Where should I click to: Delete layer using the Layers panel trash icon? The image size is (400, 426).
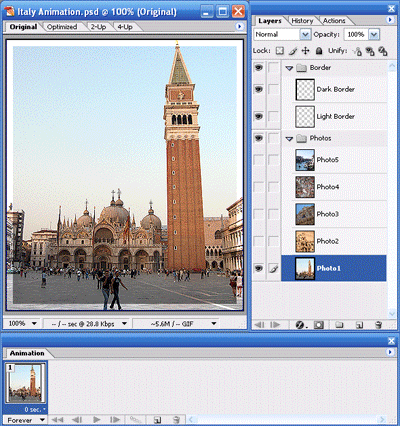click(378, 325)
